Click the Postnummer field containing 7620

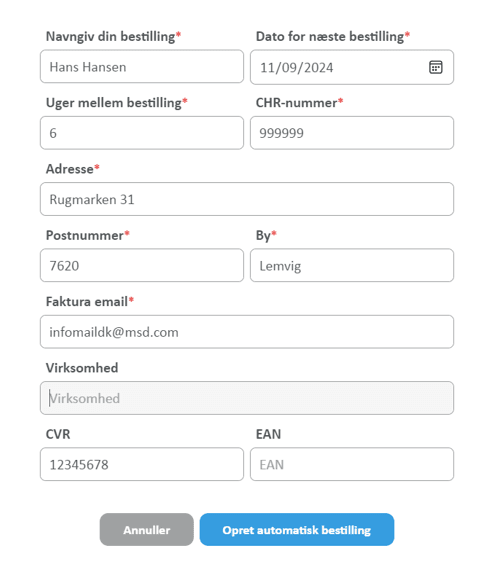click(x=142, y=266)
